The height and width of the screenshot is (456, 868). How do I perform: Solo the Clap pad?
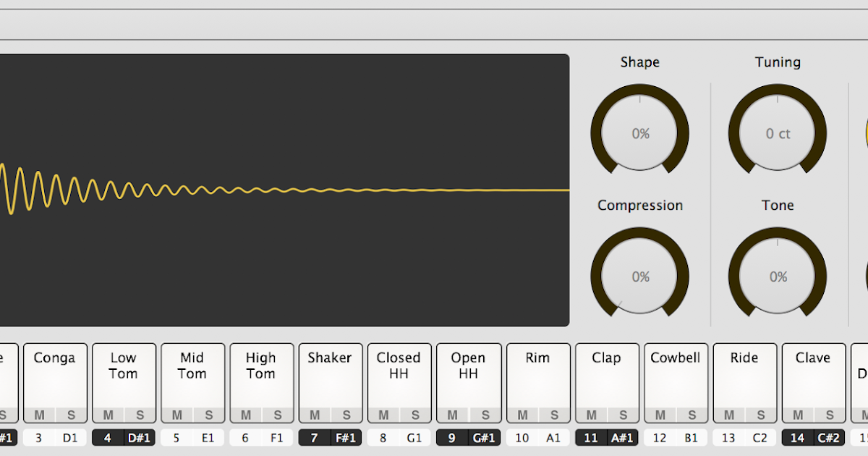pos(624,415)
